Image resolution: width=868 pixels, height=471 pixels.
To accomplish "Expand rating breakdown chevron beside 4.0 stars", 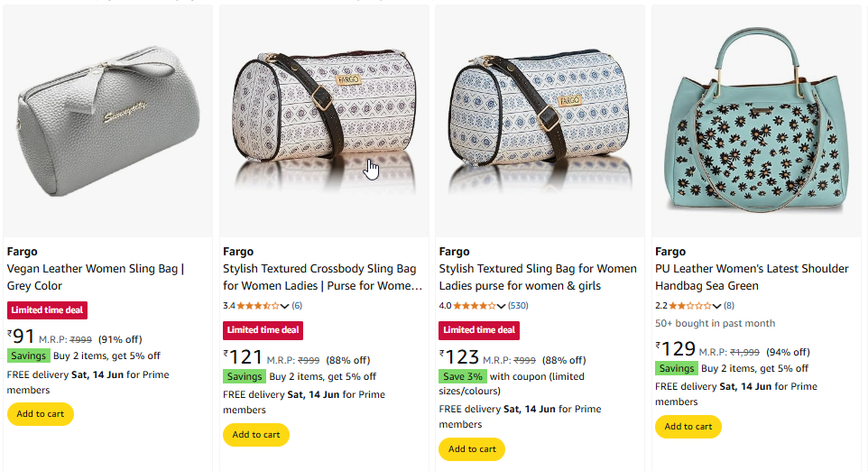I will point(501,306).
